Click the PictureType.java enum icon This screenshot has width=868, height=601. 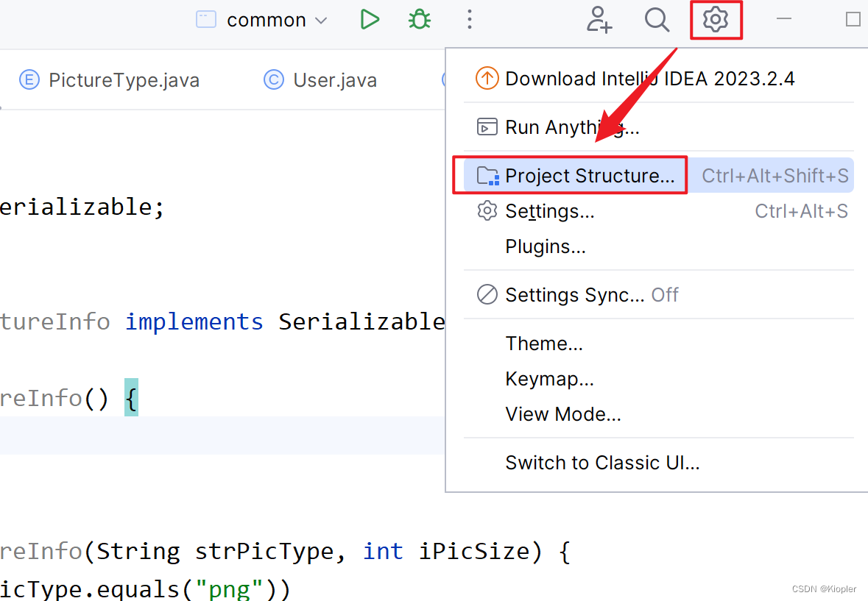tap(29, 80)
